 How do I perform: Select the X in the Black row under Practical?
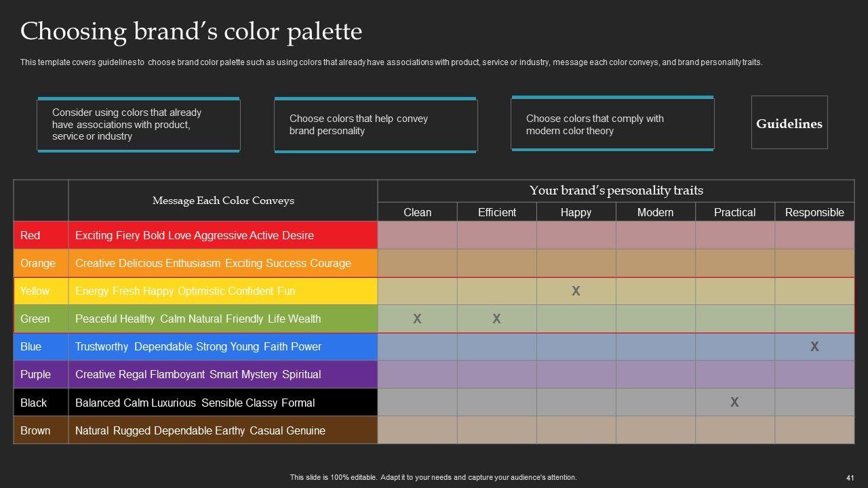click(x=734, y=402)
